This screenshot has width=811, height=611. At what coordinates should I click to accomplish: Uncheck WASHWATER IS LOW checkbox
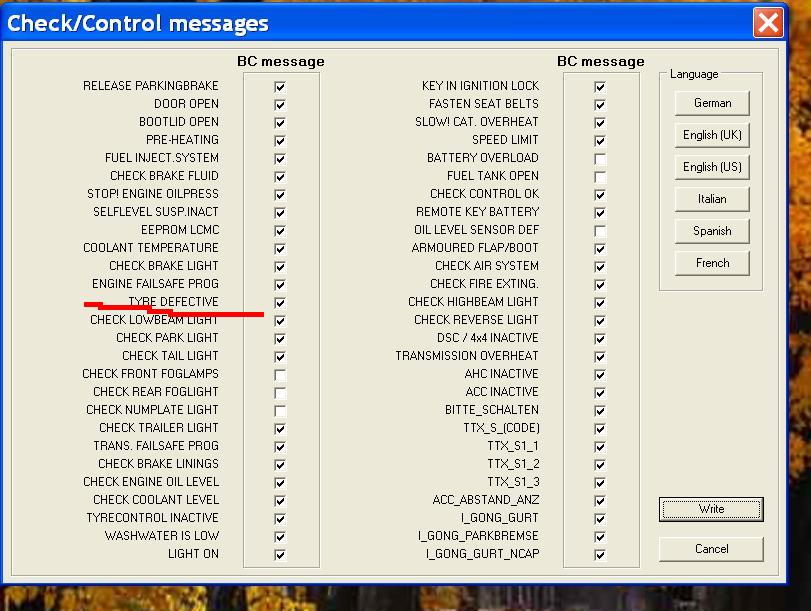point(280,537)
